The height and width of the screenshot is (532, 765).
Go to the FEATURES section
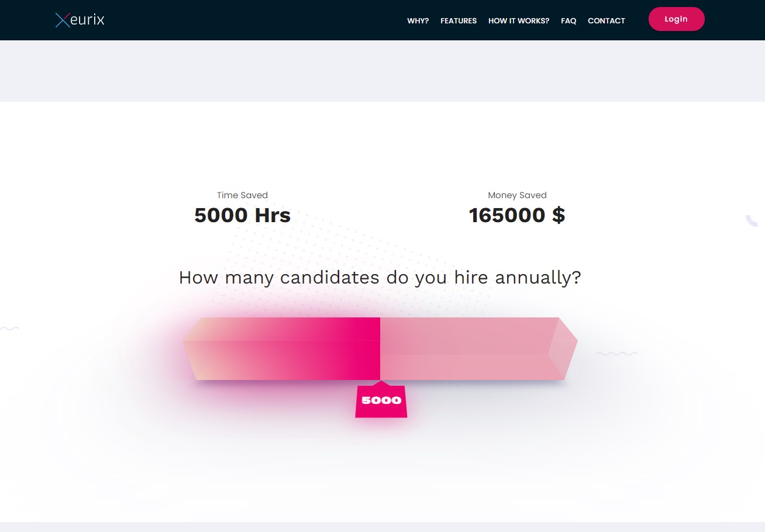coord(459,20)
